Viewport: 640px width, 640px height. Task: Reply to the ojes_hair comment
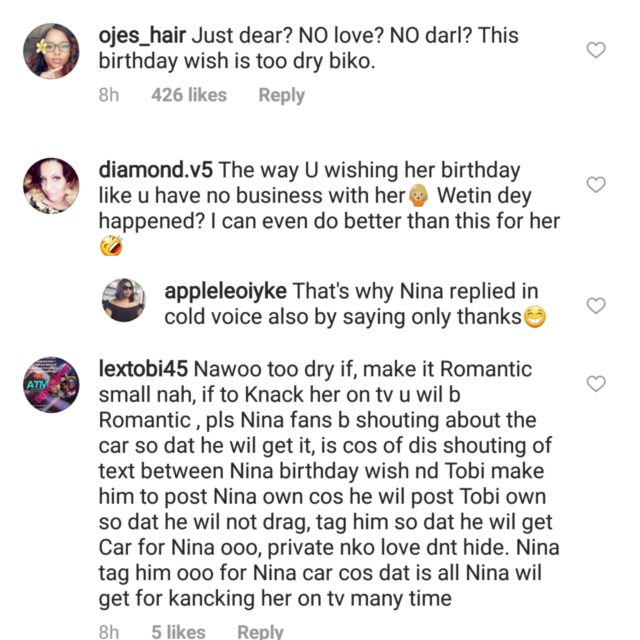(x=281, y=95)
